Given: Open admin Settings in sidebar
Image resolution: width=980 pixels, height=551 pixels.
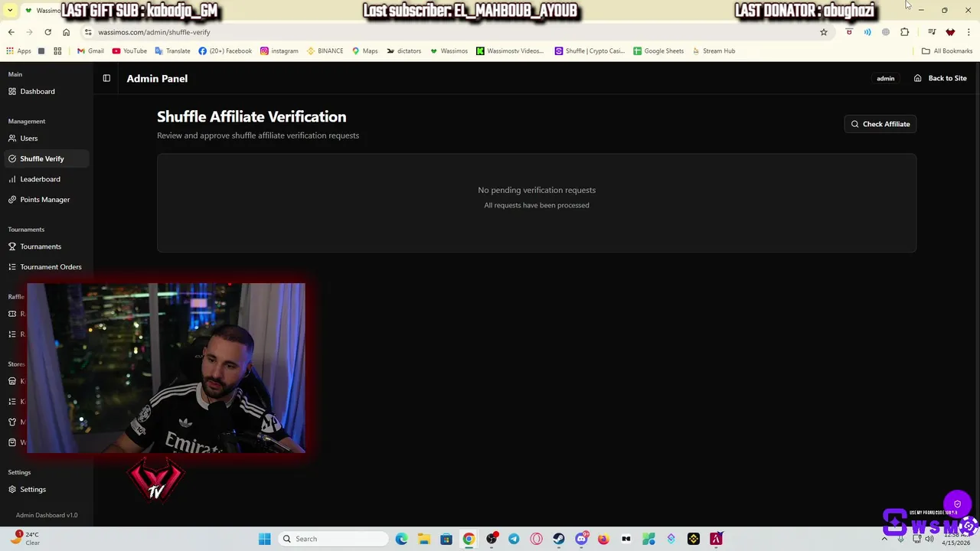Looking at the screenshot, I should (46, 490).
